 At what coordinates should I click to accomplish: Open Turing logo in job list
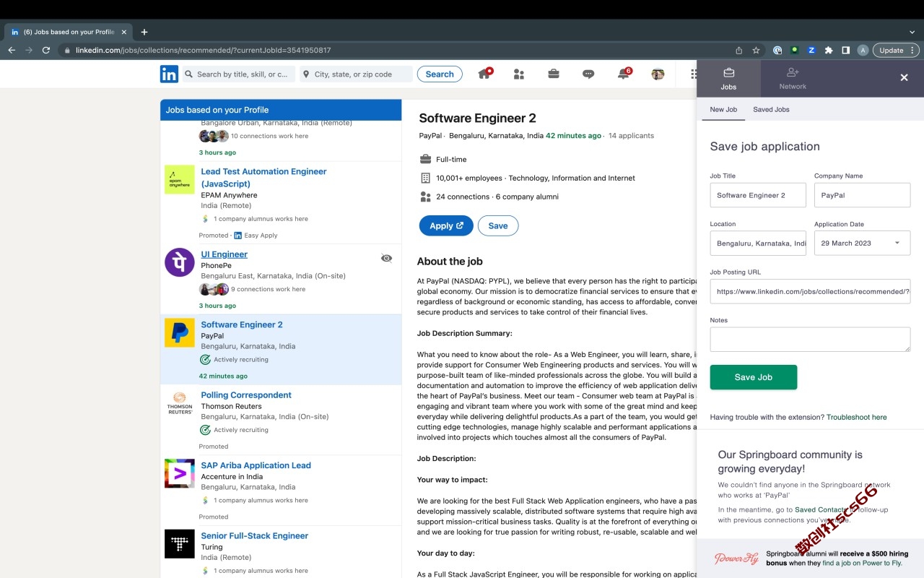(x=180, y=543)
